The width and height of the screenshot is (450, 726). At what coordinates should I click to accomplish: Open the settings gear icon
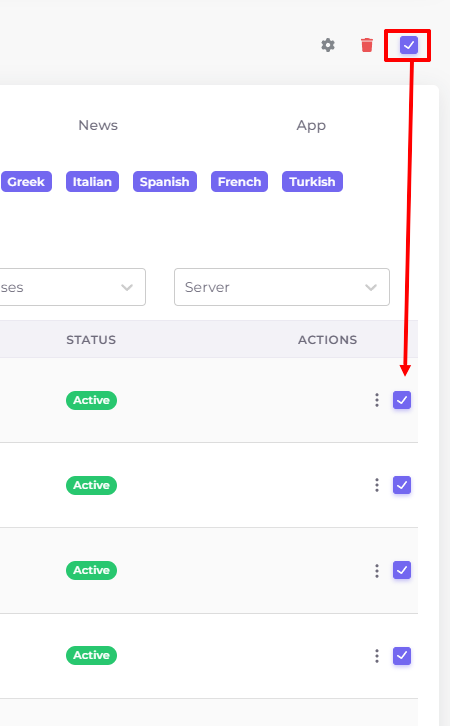[x=328, y=45]
